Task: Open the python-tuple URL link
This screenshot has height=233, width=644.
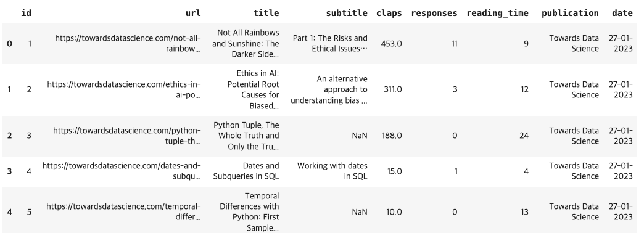Action: point(127,136)
